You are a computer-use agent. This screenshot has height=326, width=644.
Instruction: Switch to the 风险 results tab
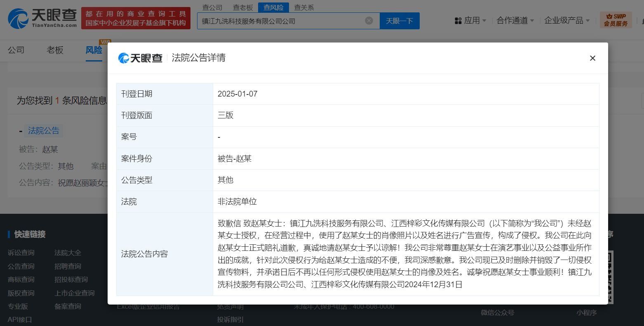(94, 50)
